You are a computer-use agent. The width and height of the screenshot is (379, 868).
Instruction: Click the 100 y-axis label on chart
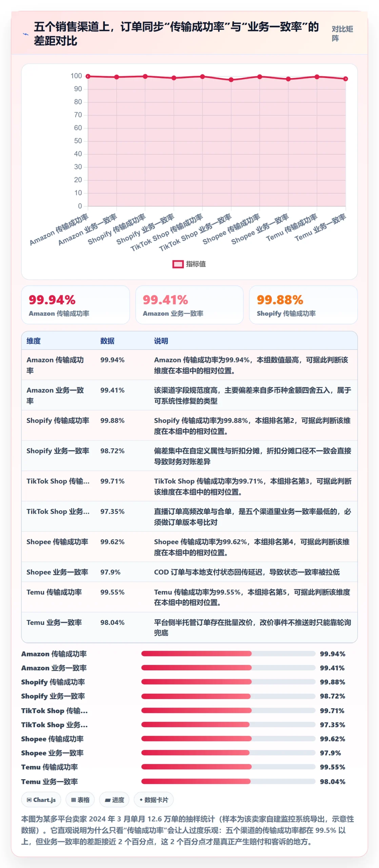pos(76,76)
